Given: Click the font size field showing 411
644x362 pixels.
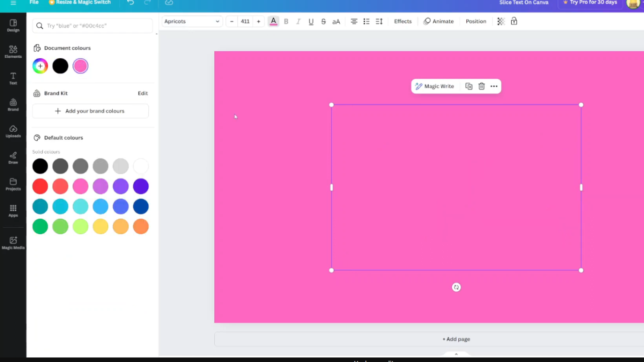Looking at the screenshot, I should tap(245, 21).
